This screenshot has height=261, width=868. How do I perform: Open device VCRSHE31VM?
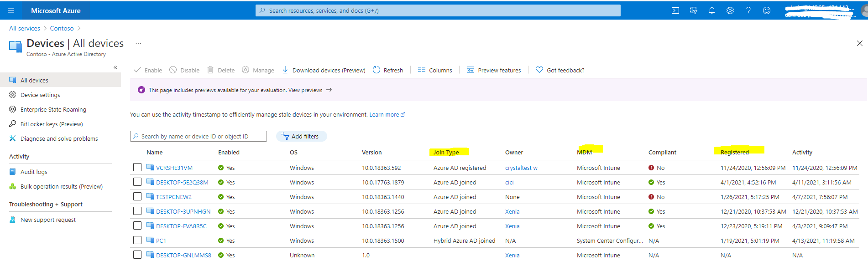coord(174,168)
